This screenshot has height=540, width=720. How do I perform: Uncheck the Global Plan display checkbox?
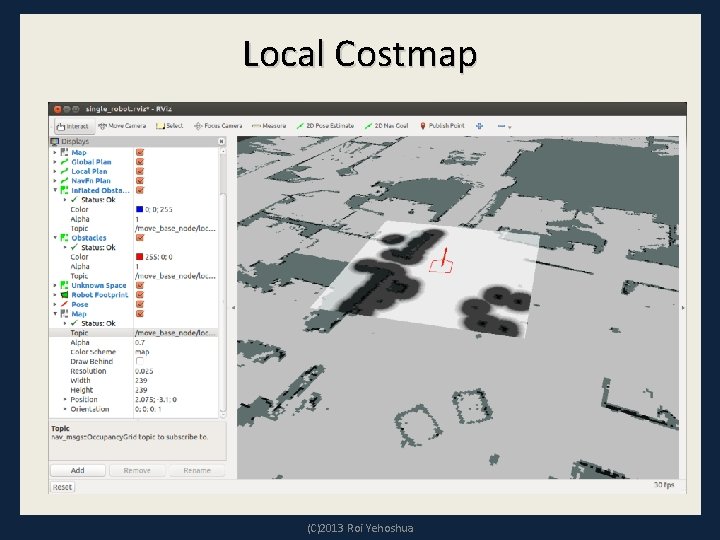(139, 161)
